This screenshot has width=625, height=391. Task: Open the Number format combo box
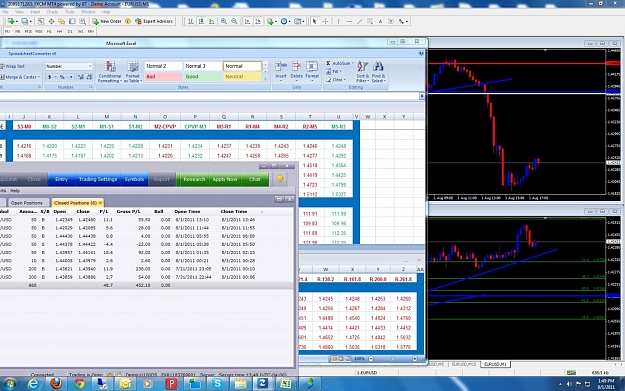(69, 66)
